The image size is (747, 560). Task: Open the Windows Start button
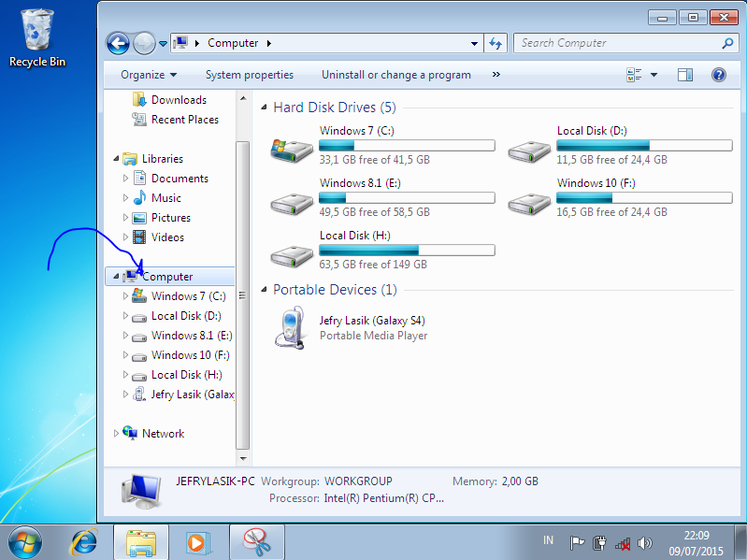pos(24,542)
